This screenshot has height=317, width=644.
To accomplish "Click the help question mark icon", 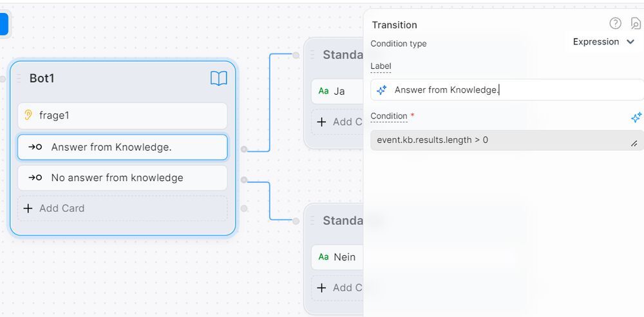I will pyautogui.click(x=615, y=23).
